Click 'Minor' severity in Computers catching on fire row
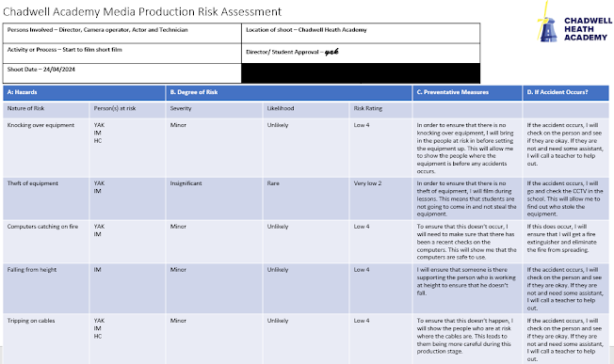The height and width of the screenshot is (364, 614). [x=178, y=227]
